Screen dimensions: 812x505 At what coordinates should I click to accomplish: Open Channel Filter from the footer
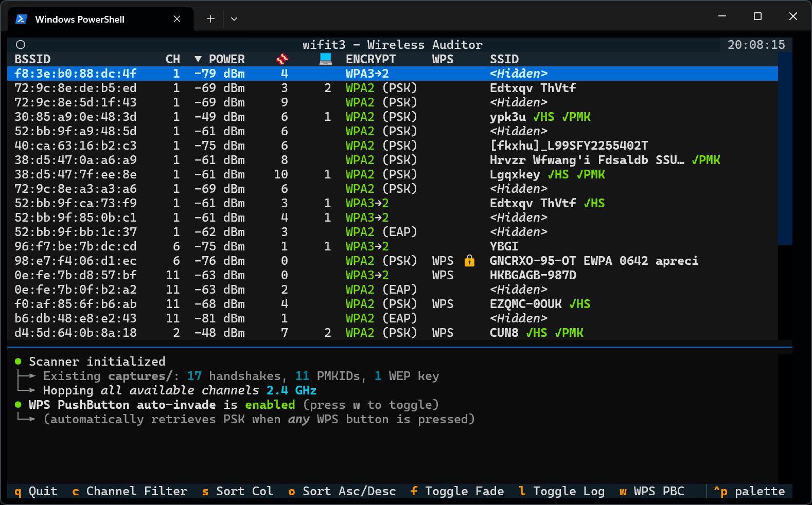pyautogui.click(x=130, y=491)
